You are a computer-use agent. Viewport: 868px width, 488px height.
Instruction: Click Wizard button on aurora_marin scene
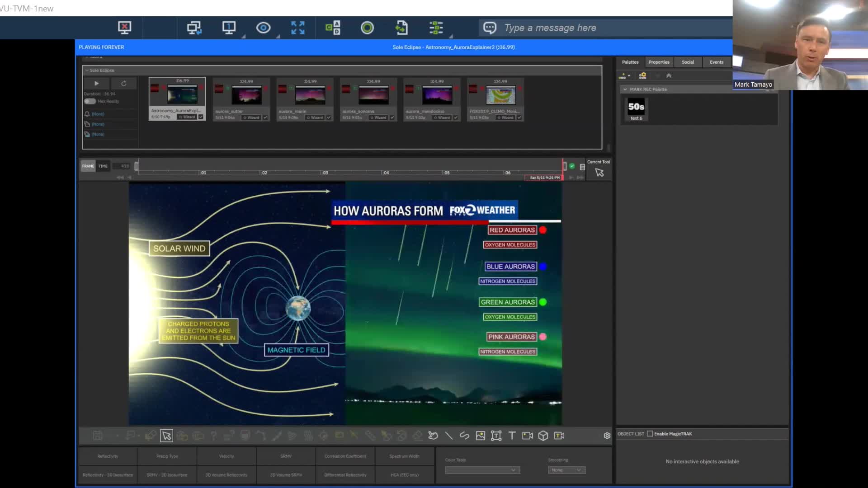point(315,117)
